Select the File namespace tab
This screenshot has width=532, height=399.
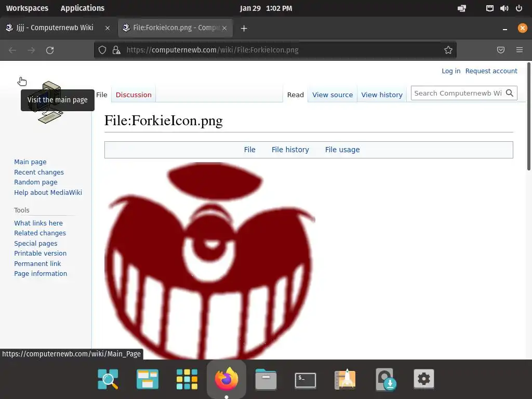click(101, 95)
